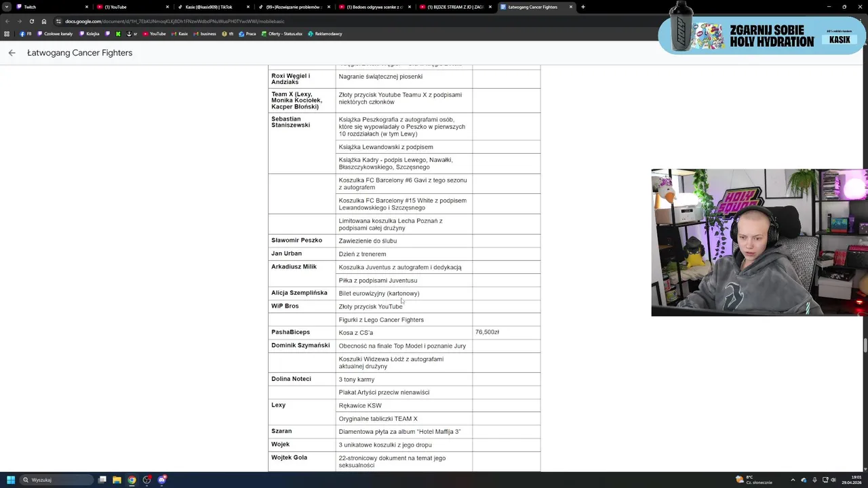This screenshot has height=488, width=868.
Task: Select the Wojtek Gola name cell
Action: click(x=302, y=461)
